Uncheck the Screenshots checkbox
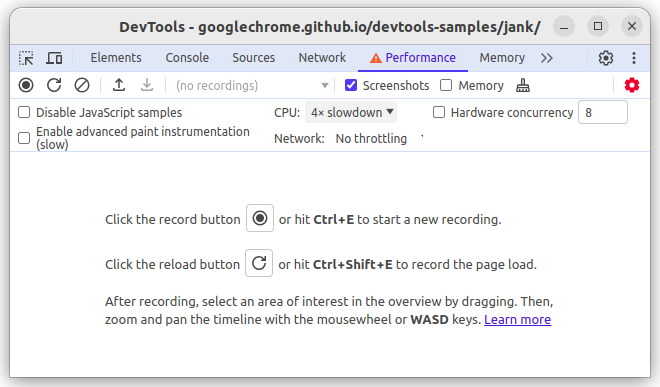 tap(351, 85)
